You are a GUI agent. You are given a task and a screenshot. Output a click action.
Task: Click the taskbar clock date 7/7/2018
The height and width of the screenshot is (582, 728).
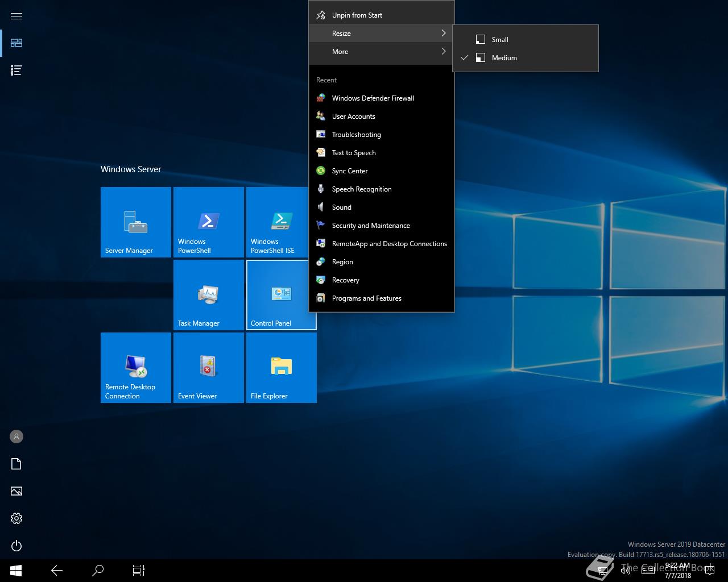[678, 575]
